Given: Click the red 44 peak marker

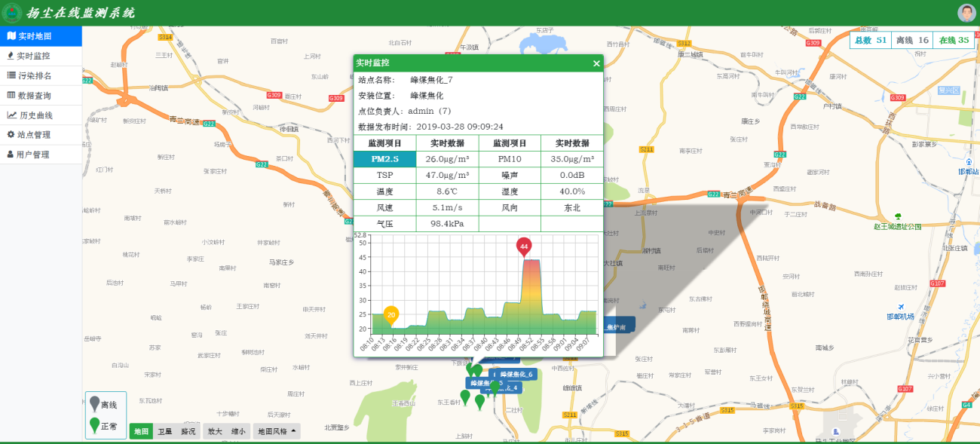Looking at the screenshot, I should click(523, 246).
